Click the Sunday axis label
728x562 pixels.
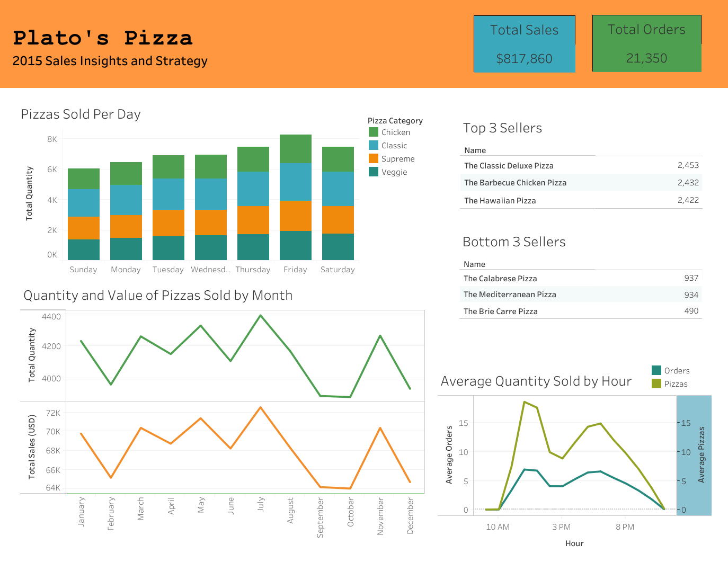point(83,270)
